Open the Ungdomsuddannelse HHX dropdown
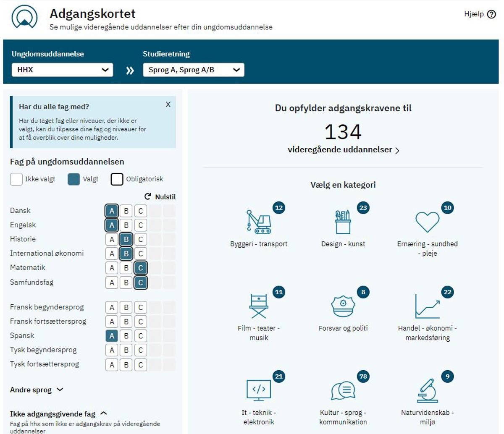Image resolution: width=504 pixels, height=434 pixels. (63, 70)
